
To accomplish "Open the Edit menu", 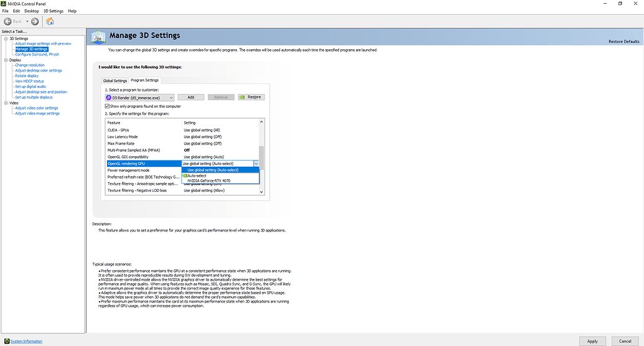I will [16, 11].
